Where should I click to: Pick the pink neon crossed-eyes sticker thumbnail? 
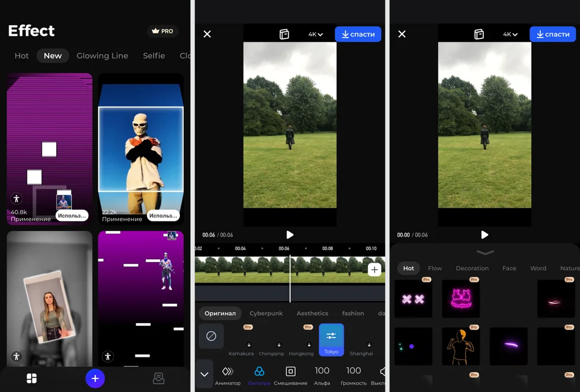[x=414, y=299]
